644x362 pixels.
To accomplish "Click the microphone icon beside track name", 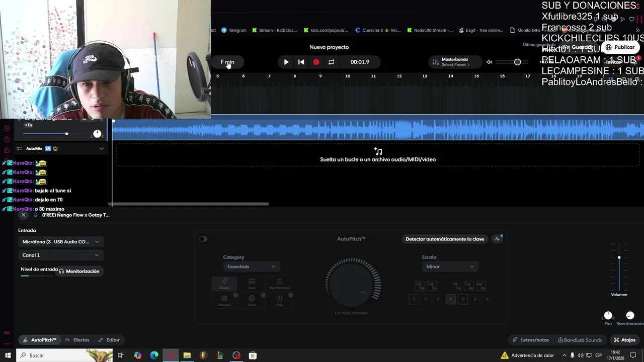I will click(35, 215).
